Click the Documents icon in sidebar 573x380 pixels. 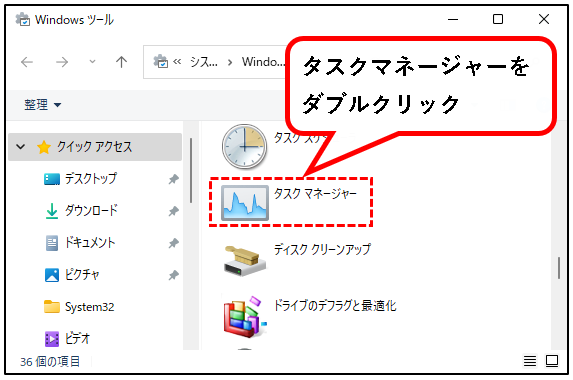point(52,243)
